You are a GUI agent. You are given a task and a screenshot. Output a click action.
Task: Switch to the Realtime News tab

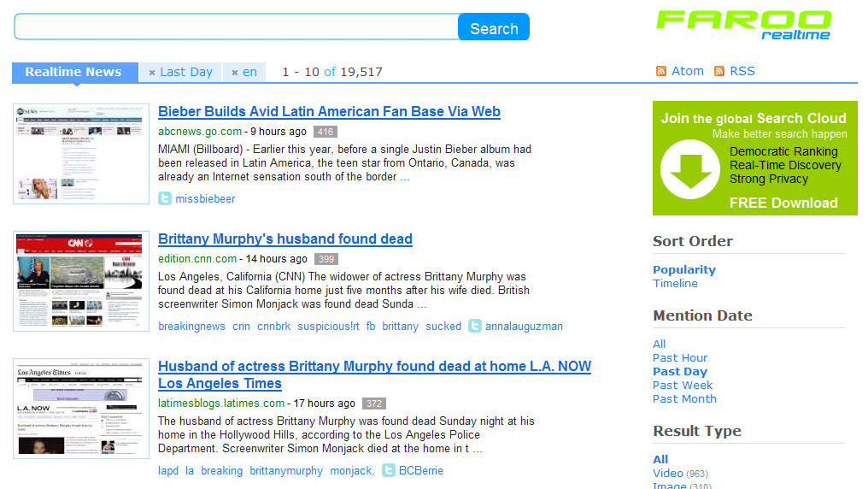point(73,72)
